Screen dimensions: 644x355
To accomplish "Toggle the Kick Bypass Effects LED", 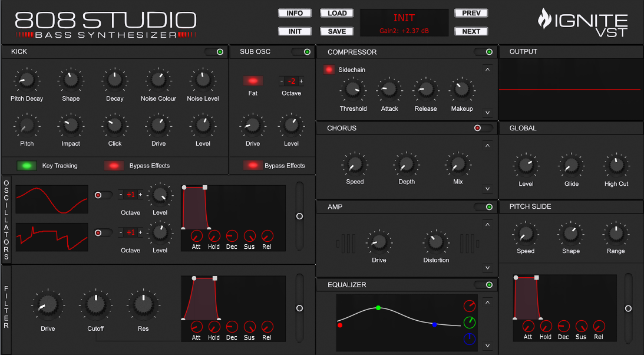I will pos(114,166).
